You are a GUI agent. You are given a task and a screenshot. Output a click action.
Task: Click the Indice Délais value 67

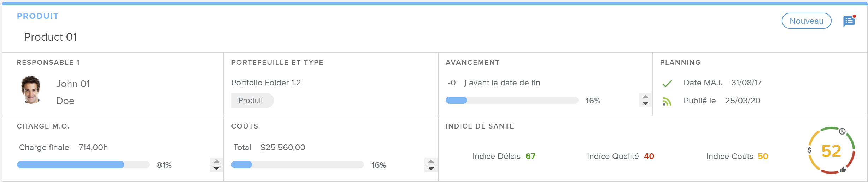(x=530, y=156)
